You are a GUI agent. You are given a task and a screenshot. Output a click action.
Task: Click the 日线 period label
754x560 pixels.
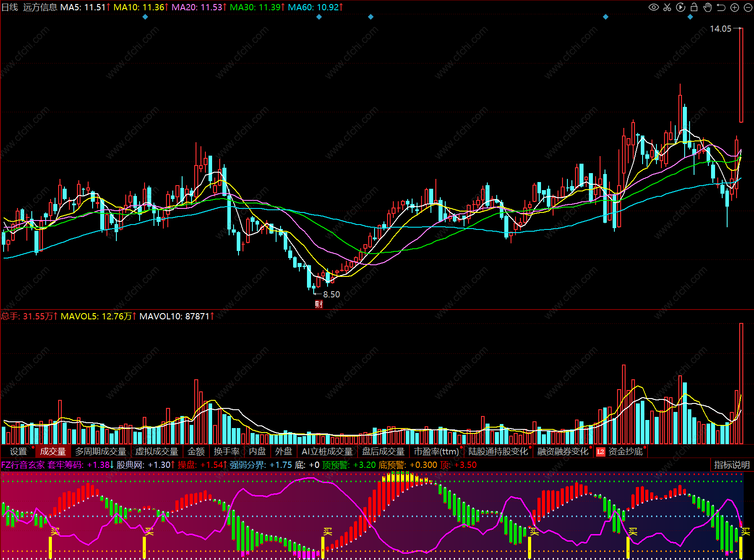10,7
